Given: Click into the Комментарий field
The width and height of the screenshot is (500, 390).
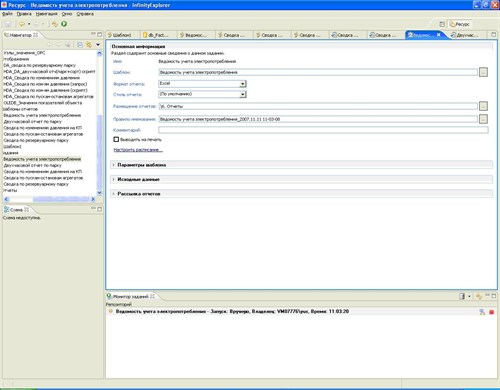Looking at the screenshot, I should click(x=323, y=130).
